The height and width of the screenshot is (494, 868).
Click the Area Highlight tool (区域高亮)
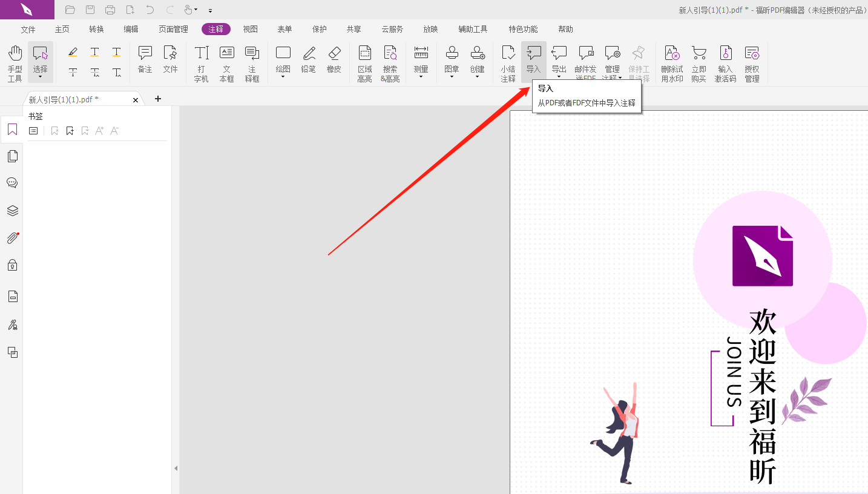coord(364,62)
